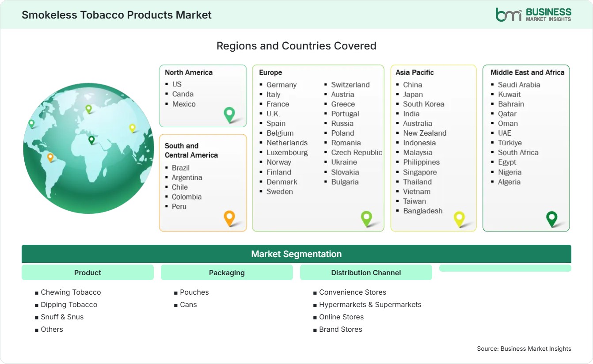Click the North America region heading

click(189, 72)
